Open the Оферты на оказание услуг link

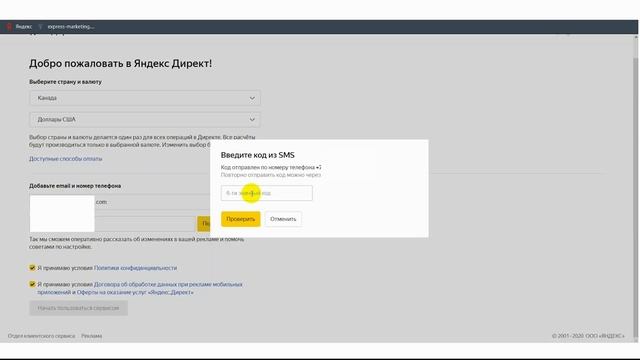[x=135, y=292]
